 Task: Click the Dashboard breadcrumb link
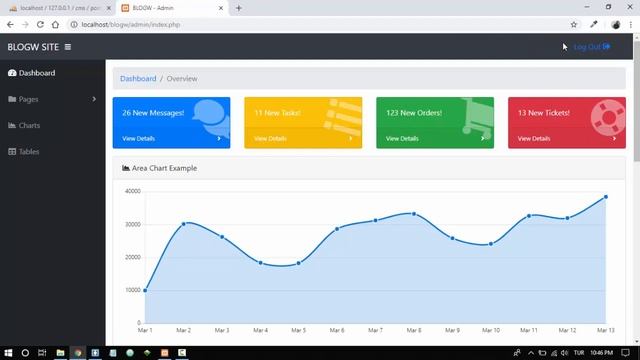click(x=138, y=78)
